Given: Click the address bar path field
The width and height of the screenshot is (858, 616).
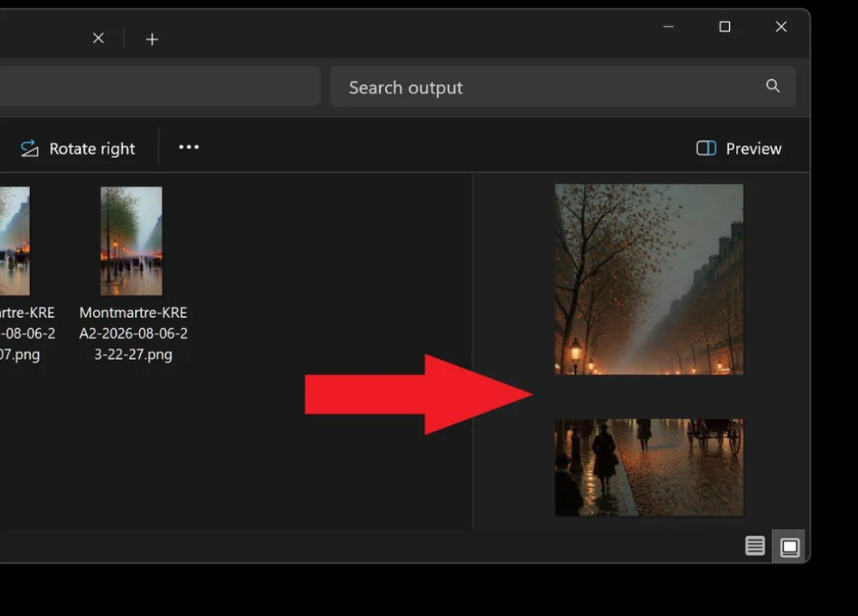Looking at the screenshot, I should (160, 87).
